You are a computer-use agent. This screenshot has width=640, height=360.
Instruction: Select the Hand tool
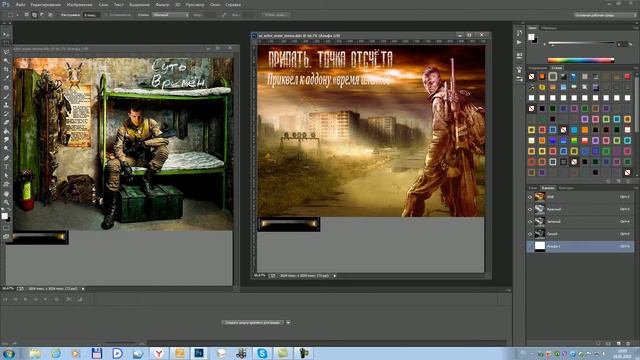pos(6,193)
